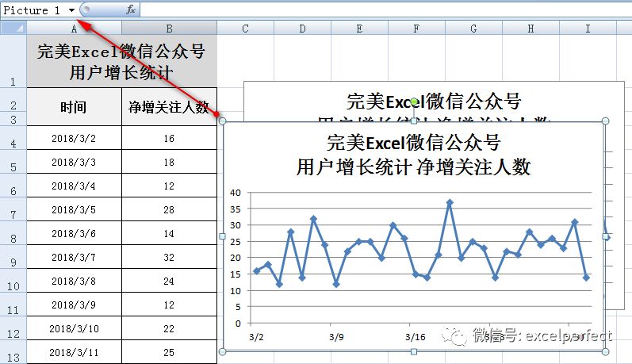Click the merged title cell 完美Excel微信公众号 用户增长统计

(122, 61)
